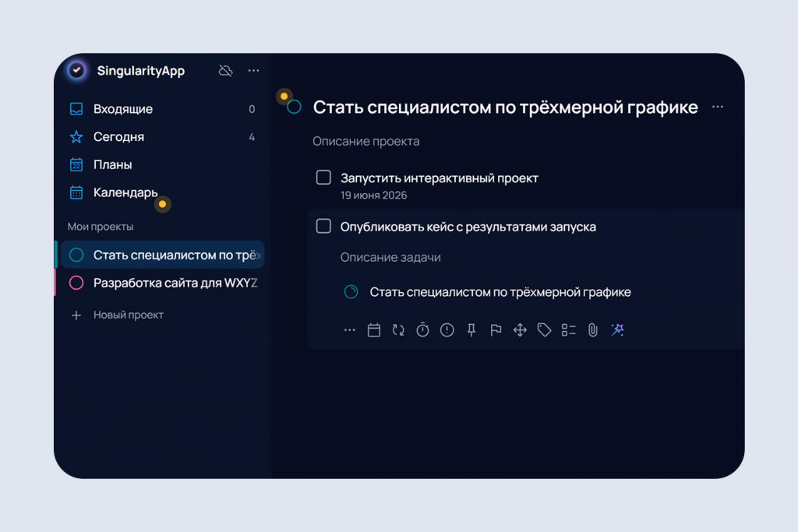Click the SingularityApp logo icon
This screenshot has width=798, height=532.
tap(77, 70)
